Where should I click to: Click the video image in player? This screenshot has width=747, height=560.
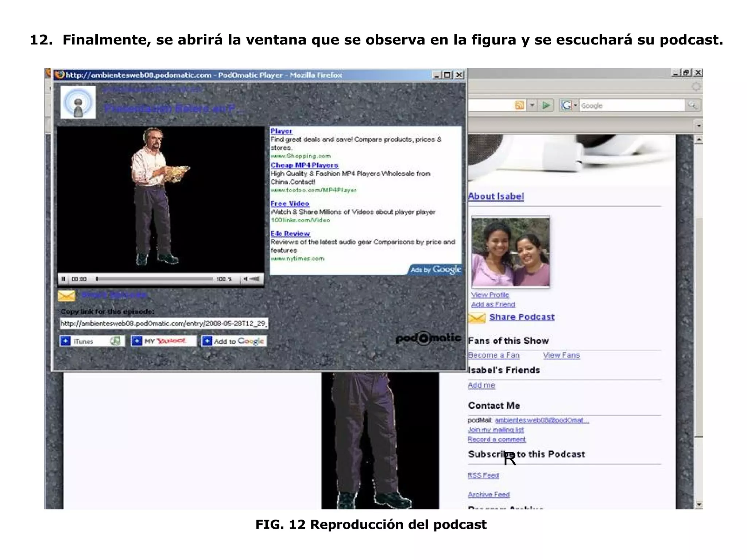click(161, 199)
